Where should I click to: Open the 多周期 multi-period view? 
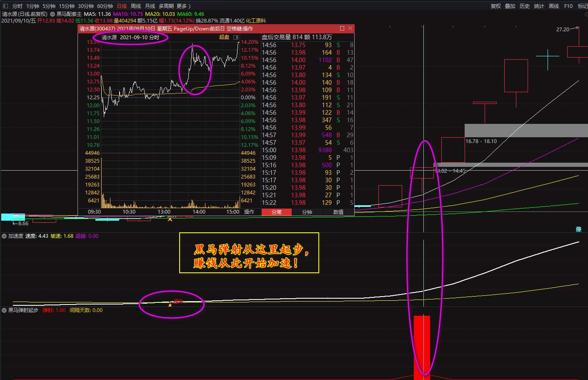click(166, 6)
